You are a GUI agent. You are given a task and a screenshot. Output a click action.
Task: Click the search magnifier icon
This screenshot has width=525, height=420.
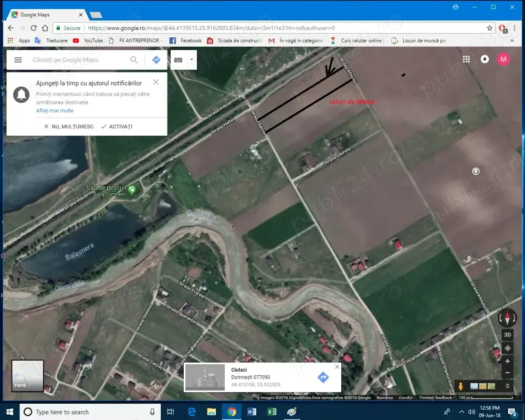pyautogui.click(x=134, y=60)
